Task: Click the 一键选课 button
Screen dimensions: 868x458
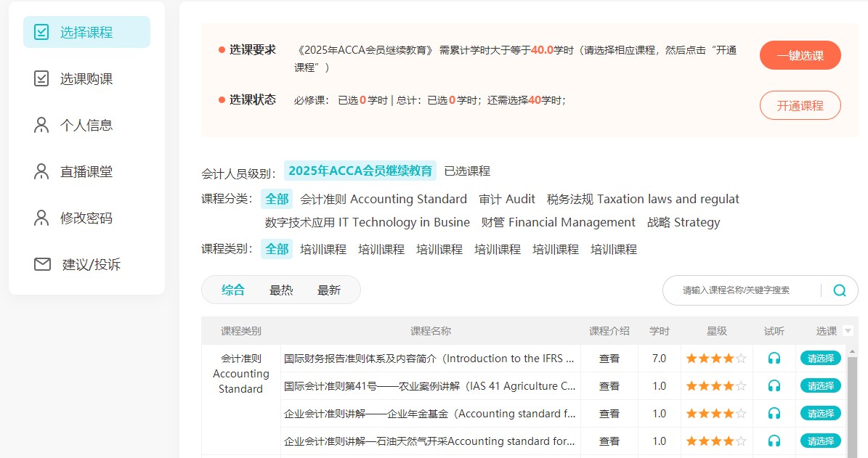Action: 800,55
